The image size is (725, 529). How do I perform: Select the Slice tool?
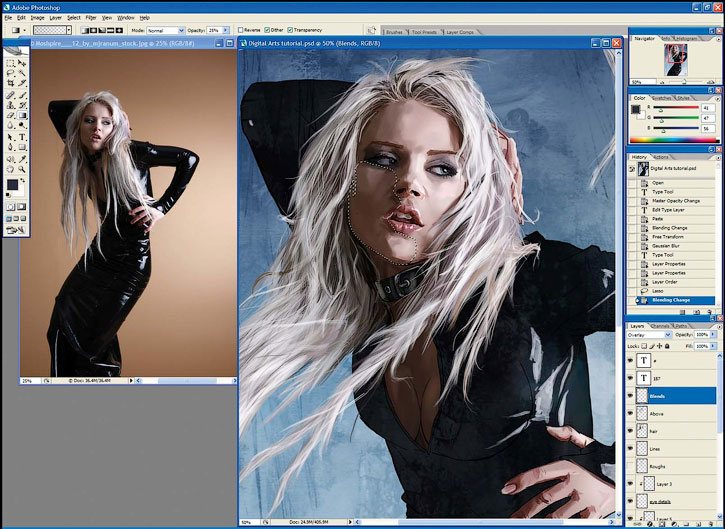pos(22,83)
